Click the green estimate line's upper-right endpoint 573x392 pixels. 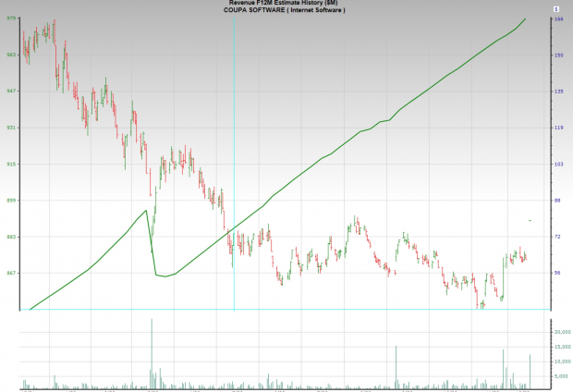527,18
